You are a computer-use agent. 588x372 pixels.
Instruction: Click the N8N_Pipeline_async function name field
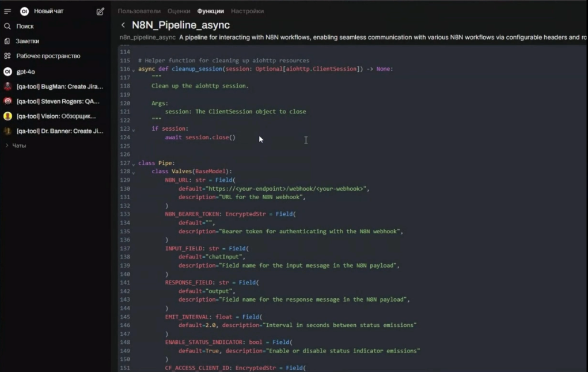coord(181,25)
